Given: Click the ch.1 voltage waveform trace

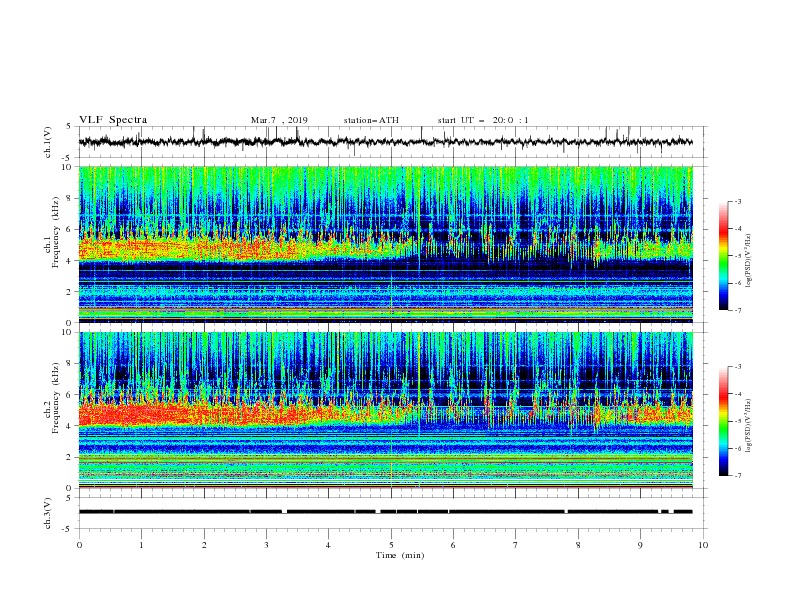Looking at the screenshot, I should coord(385,142).
